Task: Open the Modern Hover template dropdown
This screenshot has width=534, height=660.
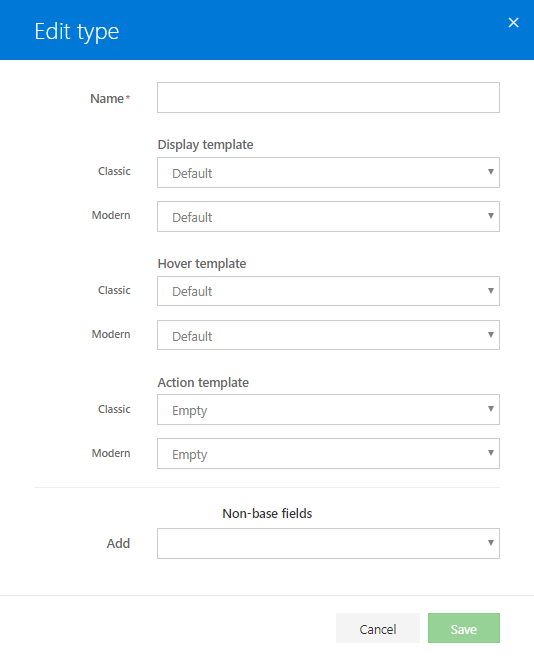Action: [x=328, y=335]
